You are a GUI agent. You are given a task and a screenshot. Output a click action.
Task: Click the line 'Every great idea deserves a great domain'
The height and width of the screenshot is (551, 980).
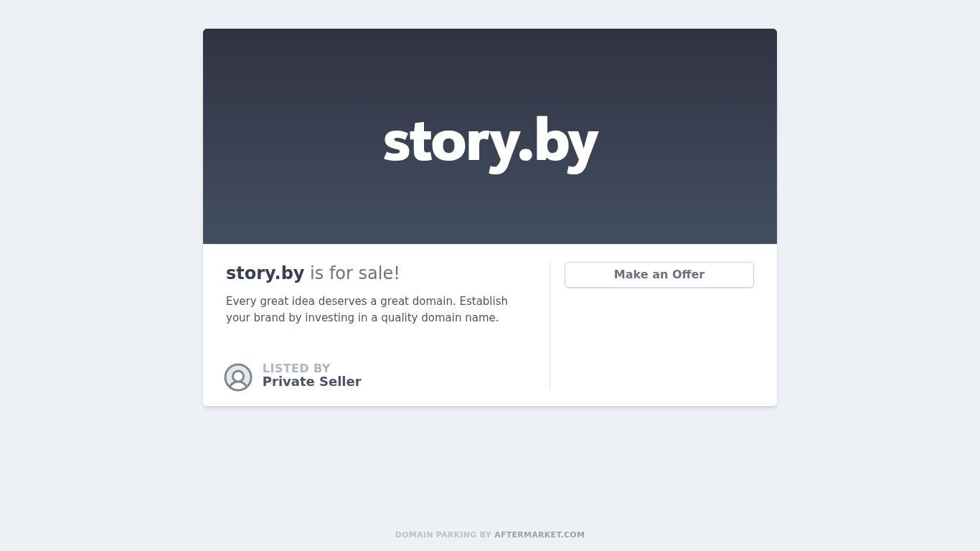coord(341,301)
